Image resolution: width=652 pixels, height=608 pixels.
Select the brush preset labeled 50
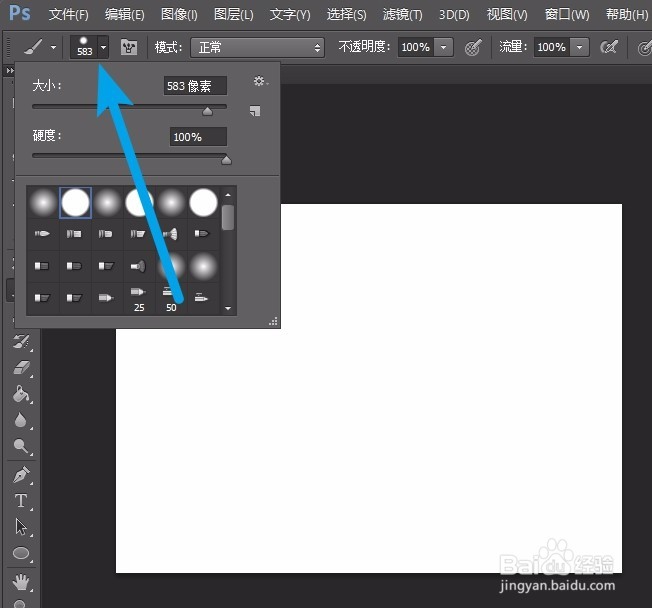[x=171, y=298]
